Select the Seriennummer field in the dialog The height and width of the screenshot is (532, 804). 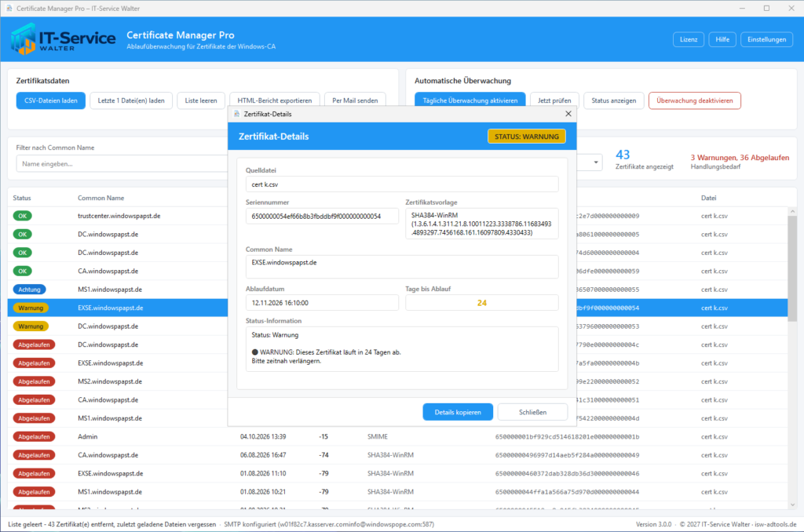point(322,217)
